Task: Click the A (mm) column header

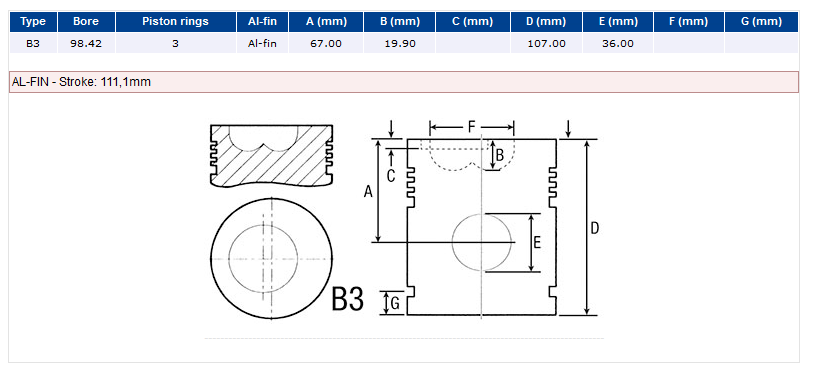Action: point(326,22)
